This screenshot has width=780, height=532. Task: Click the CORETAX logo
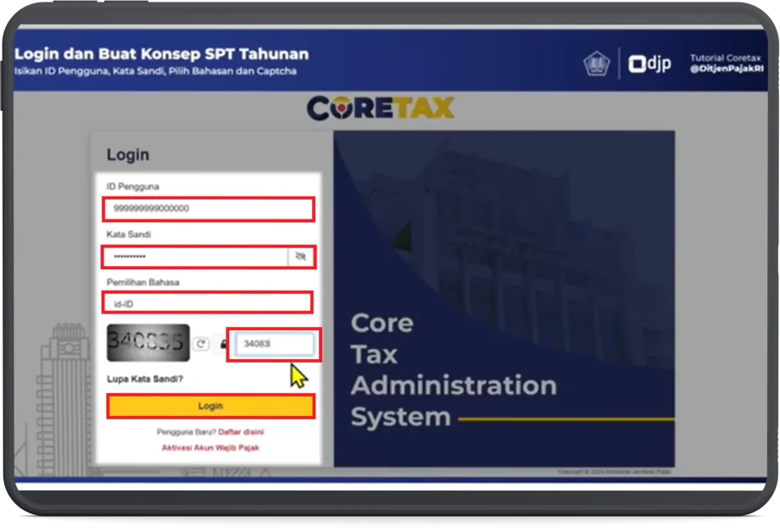pyautogui.click(x=380, y=108)
